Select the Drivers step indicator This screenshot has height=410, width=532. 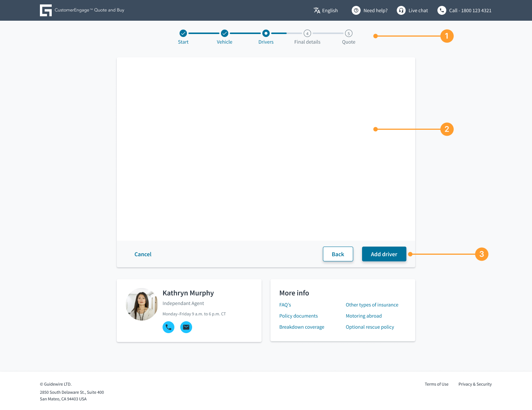(x=266, y=33)
